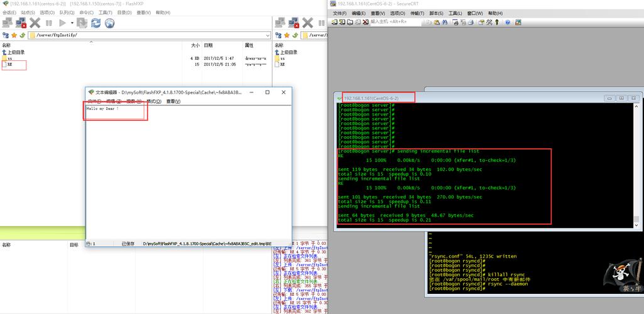The height and width of the screenshot is (314, 644).
Task: Expand the left /server/FtpInotify/ path dropdown
Action: coord(268,35)
